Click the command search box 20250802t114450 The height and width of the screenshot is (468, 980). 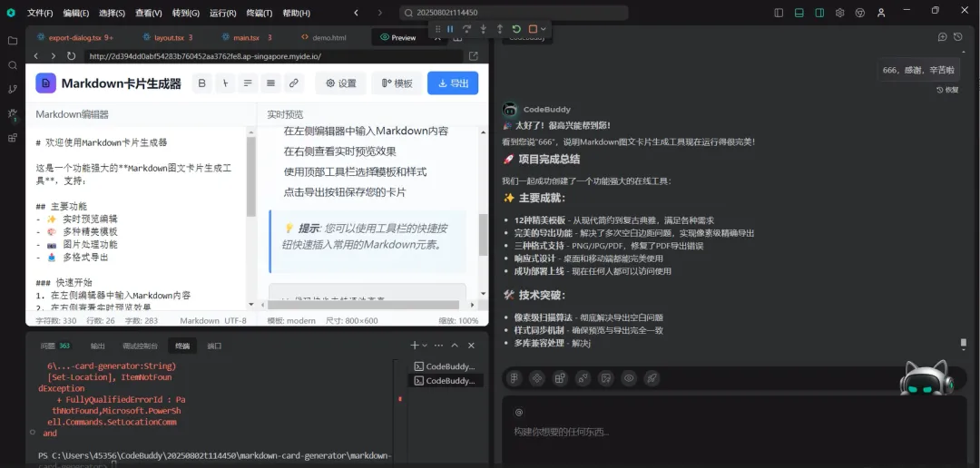click(x=514, y=13)
